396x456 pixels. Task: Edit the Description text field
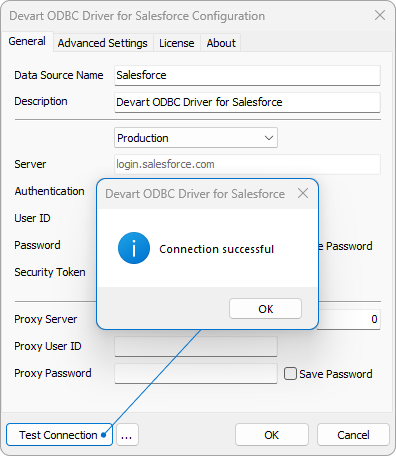(247, 102)
